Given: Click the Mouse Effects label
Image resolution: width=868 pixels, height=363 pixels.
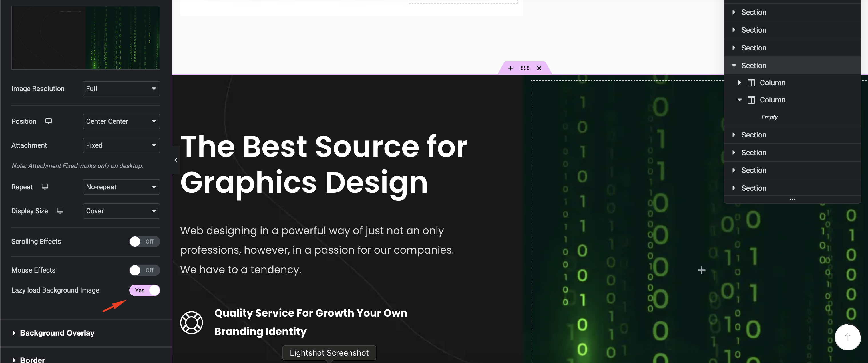Looking at the screenshot, I should 33,270.
